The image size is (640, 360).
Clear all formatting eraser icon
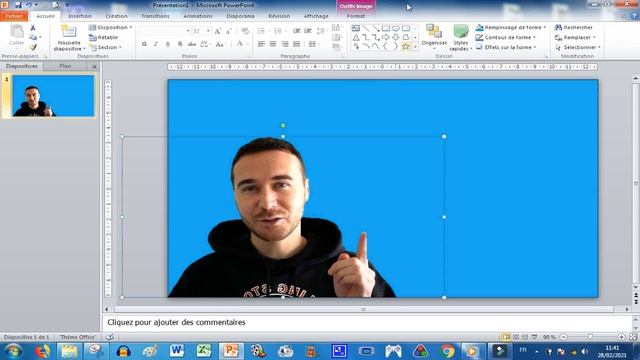pyautogui.click(x=245, y=31)
